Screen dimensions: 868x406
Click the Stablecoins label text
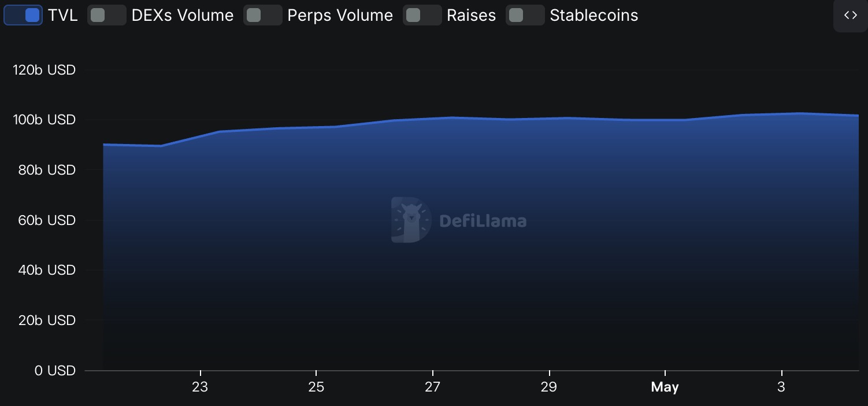pos(594,16)
